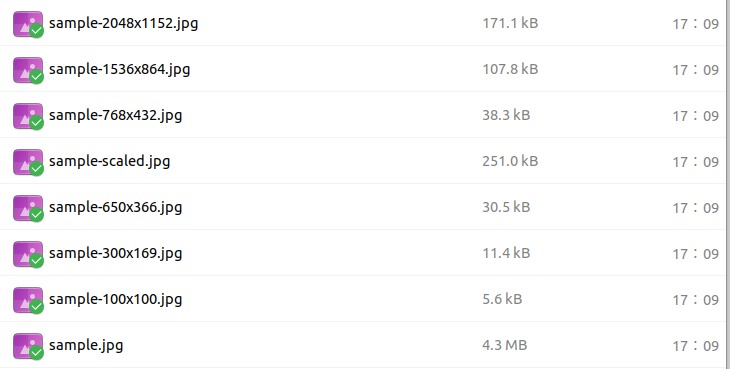Screen dimensions: 730x369
Task: Click the sample-scaled.jpg file name
Action: click(x=109, y=161)
